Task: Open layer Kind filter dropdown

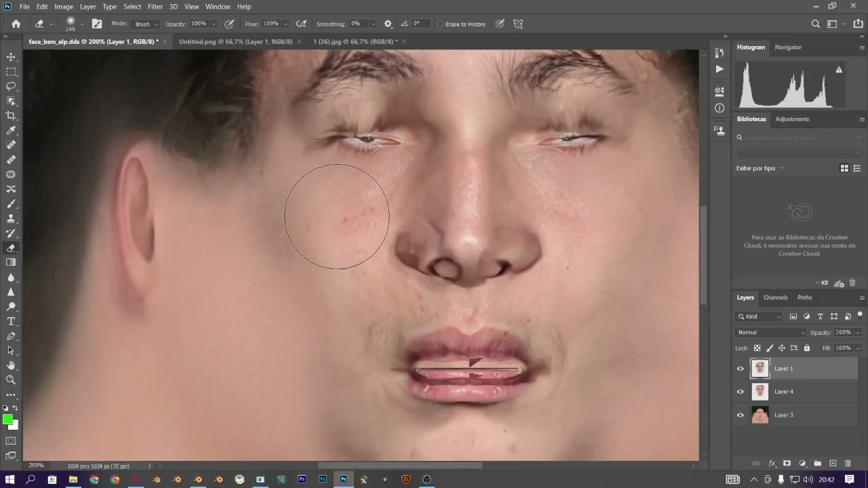Action: point(759,317)
